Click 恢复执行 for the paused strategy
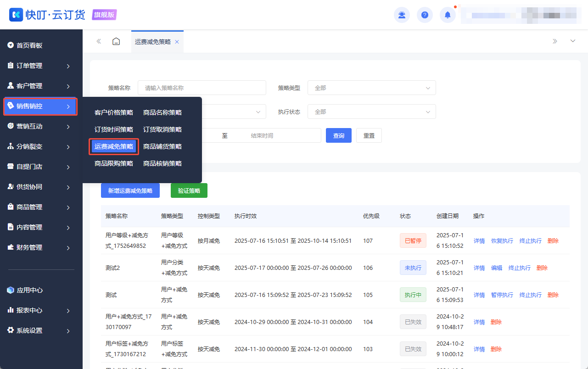Screen dimensions: 588x369 pyautogui.click(x=502, y=240)
